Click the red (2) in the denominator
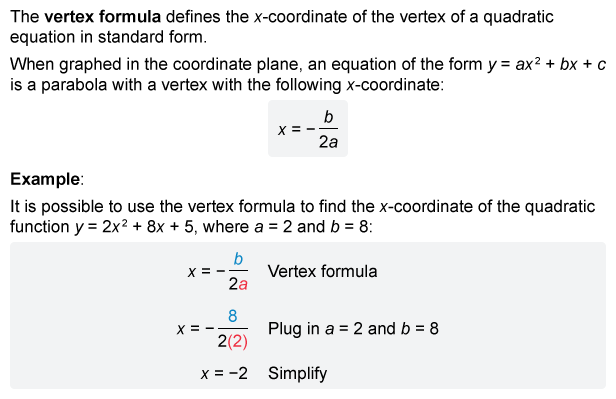Screen dimensions: 616x399 click(x=238, y=341)
